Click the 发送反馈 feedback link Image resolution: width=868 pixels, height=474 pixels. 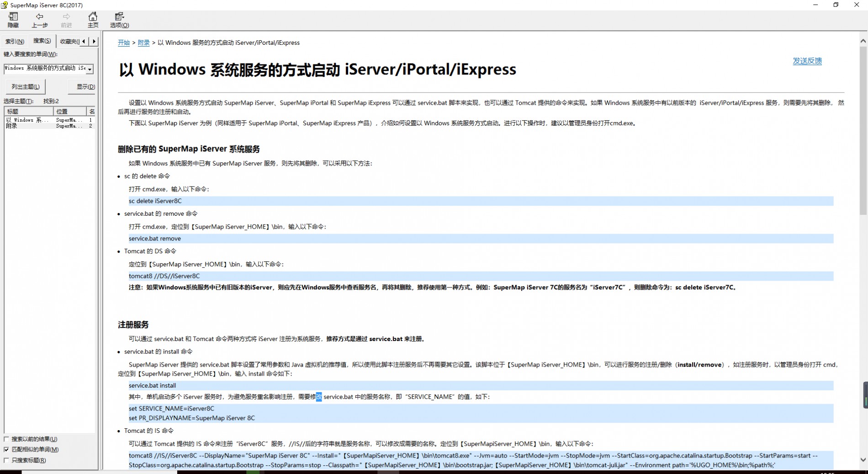click(807, 61)
